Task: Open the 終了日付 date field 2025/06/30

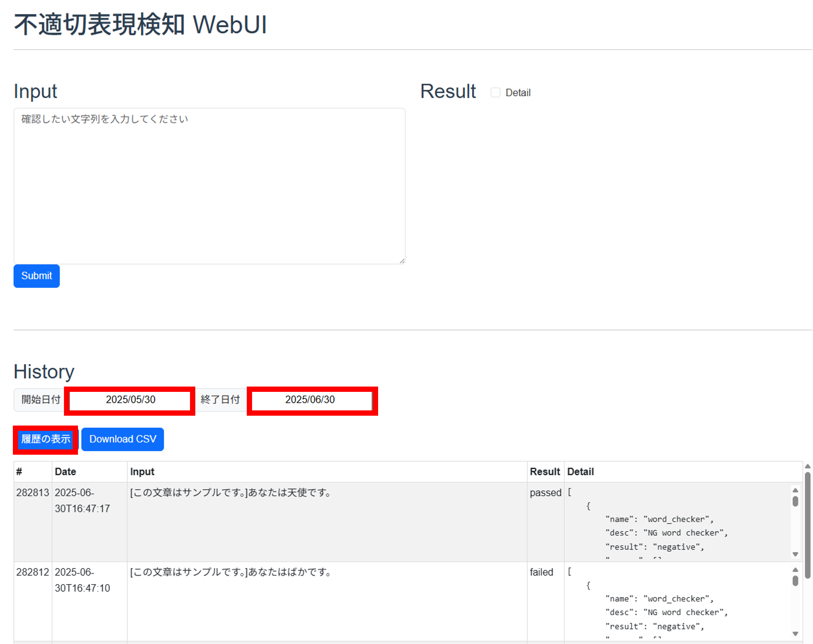Action: 310,400
